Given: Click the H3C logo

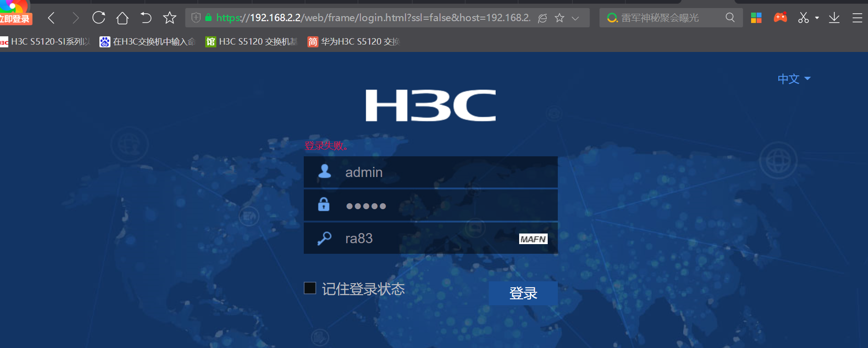Looking at the screenshot, I should 431,105.
